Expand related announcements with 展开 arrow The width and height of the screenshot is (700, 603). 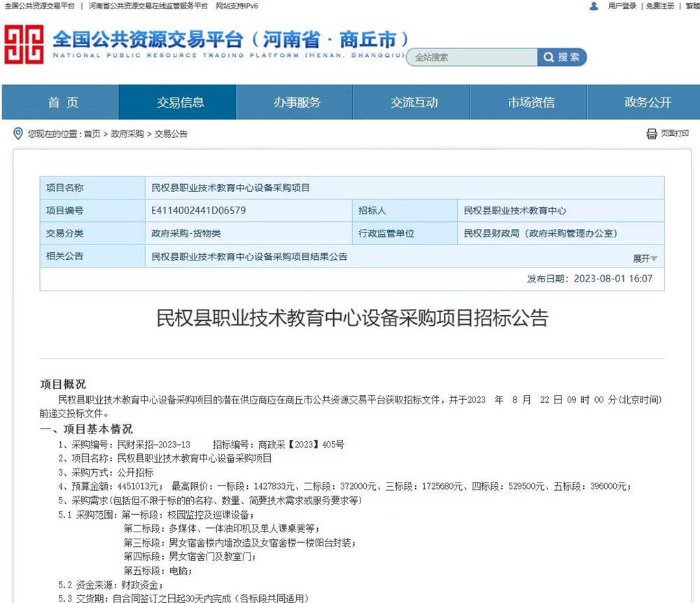pyautogui.click(x=645, y=258)
